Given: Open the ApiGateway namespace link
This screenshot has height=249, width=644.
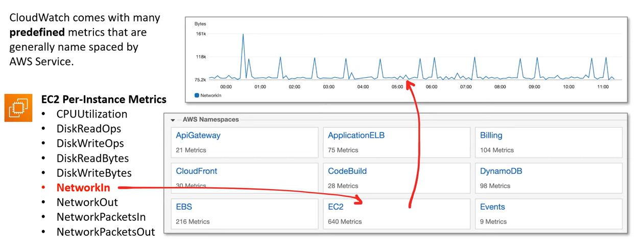Looking at the screenshot, I should (198, 135).
